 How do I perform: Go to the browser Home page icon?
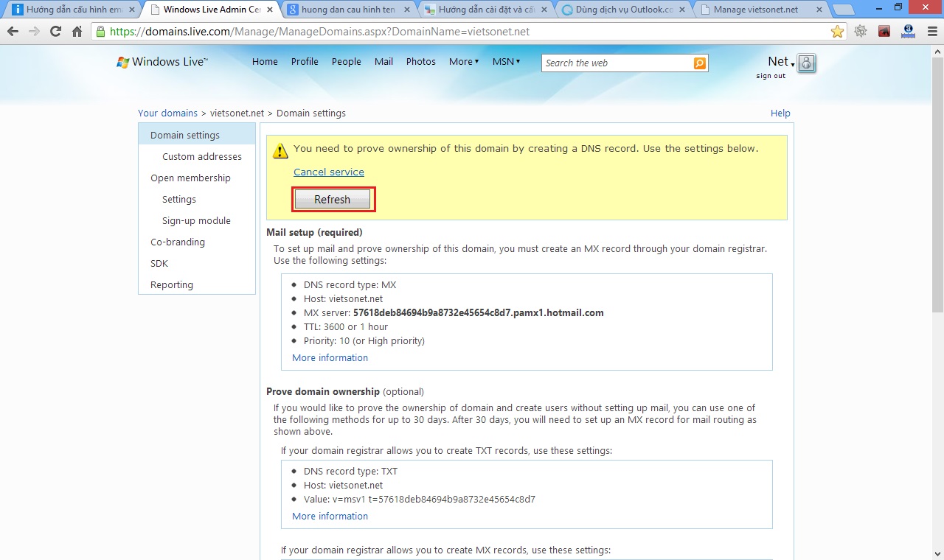77,32
